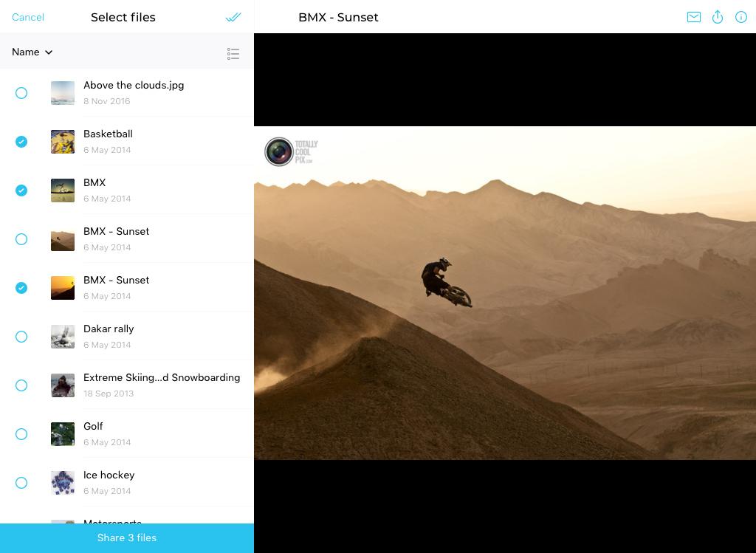The height and width of the screenshot is (553, 756).
Task: Open the Golf thumbnail
Action: 63,434
